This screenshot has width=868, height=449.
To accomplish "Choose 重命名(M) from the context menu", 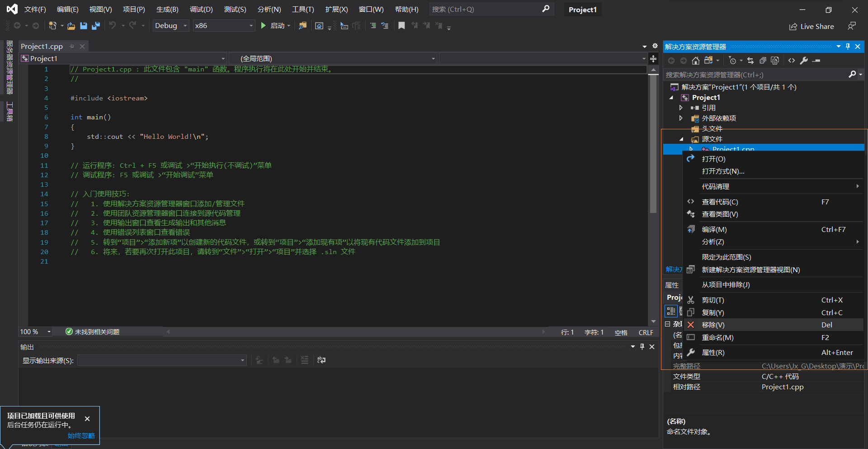I will click(718, 337).
